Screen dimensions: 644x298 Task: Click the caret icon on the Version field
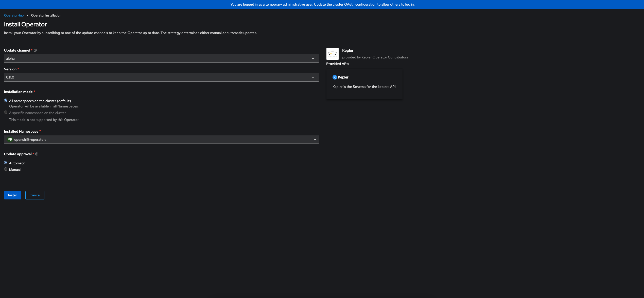313,77
